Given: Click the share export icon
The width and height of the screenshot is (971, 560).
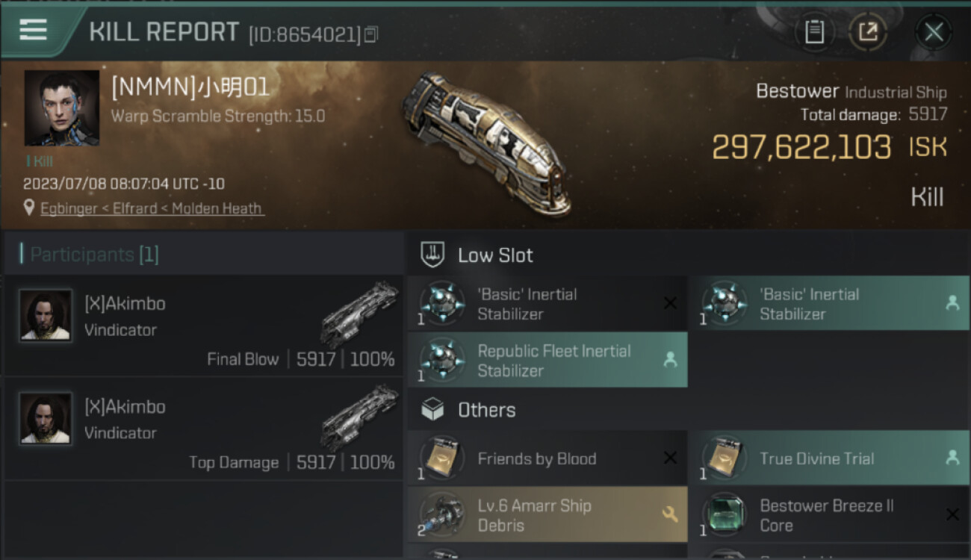Looking at the screenshot, I should coord(868,31).
